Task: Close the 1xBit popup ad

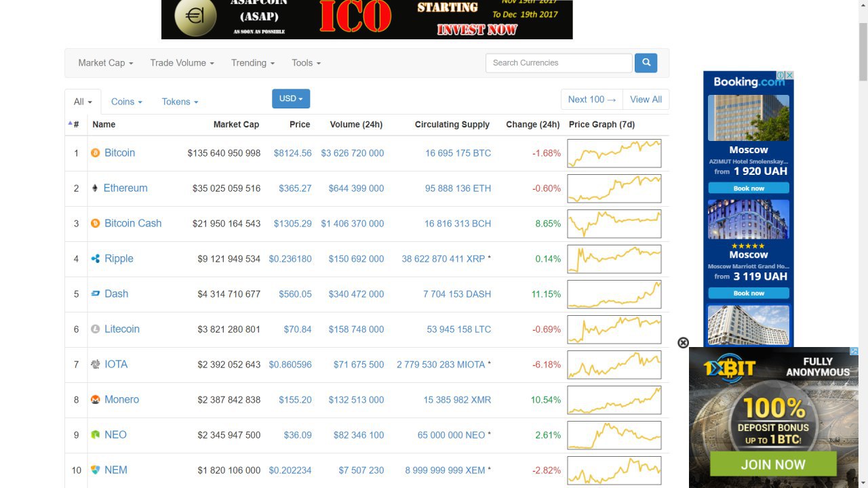Action: click(x=683, y=343)
